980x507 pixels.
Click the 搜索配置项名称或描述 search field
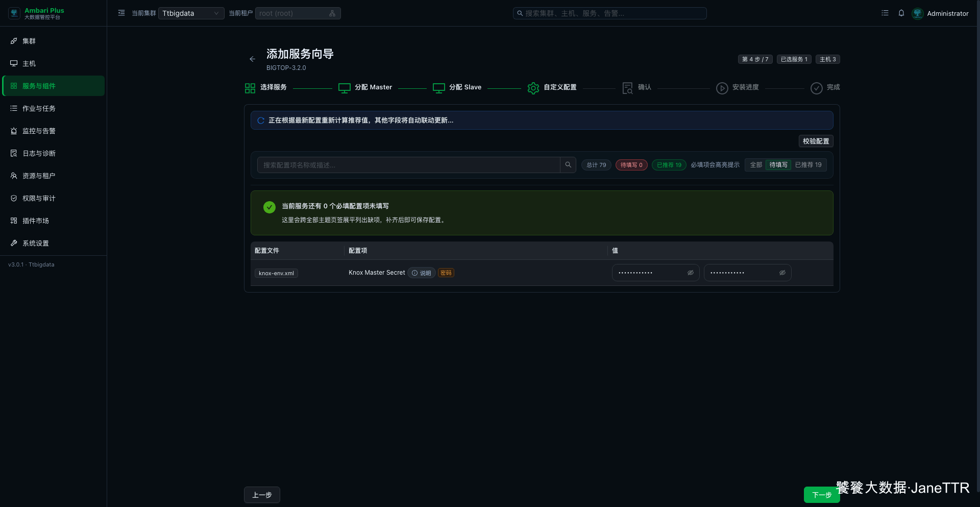[x=409, y=165]
